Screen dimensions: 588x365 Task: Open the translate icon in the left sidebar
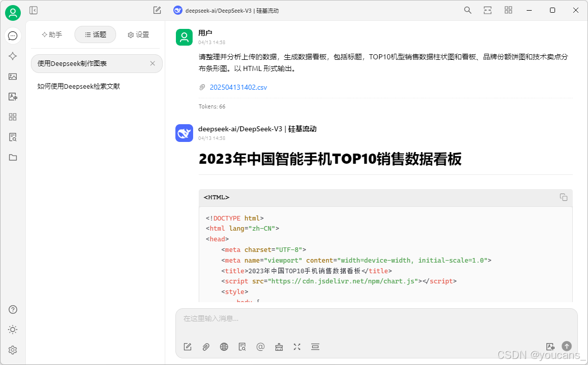[x=13, y=97]
